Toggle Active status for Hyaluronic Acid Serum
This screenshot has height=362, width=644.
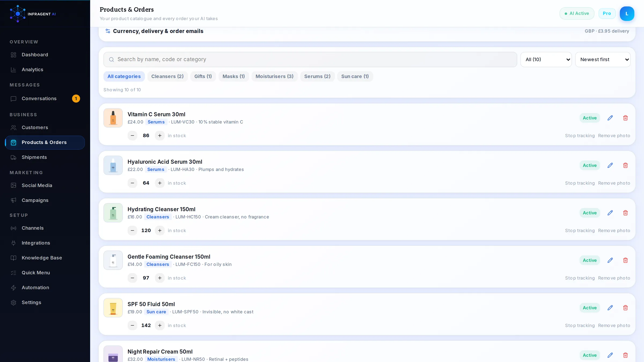[x=590, y=165]
